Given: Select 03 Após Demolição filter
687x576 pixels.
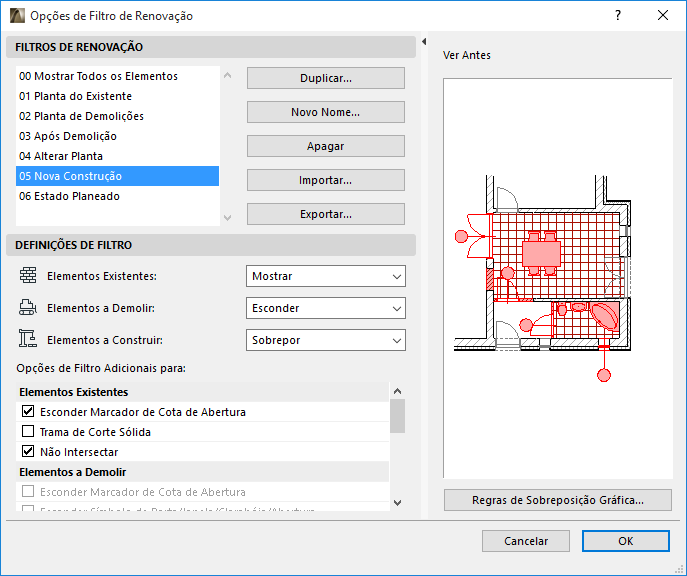Looking at the screenshot, I should 117,136.
